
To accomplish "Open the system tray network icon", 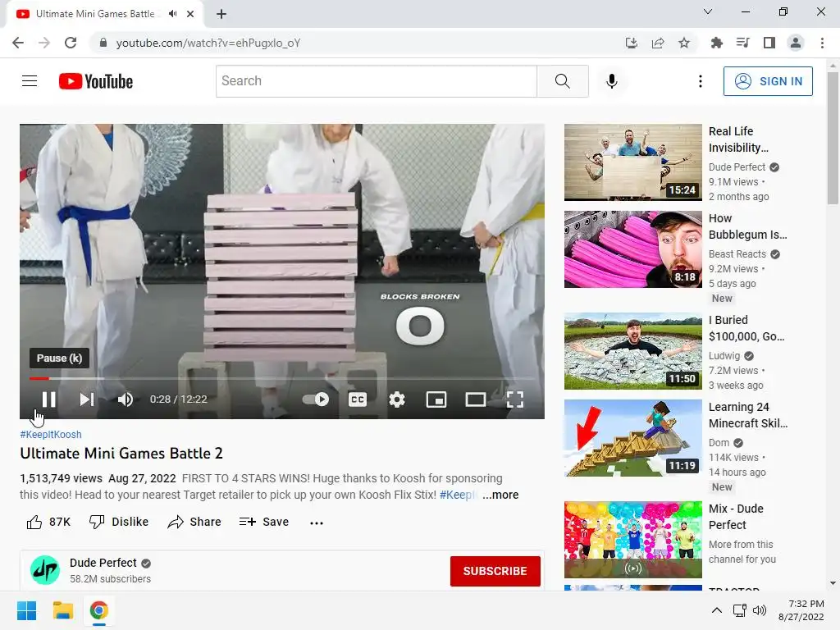I will [x=740, y=610].
